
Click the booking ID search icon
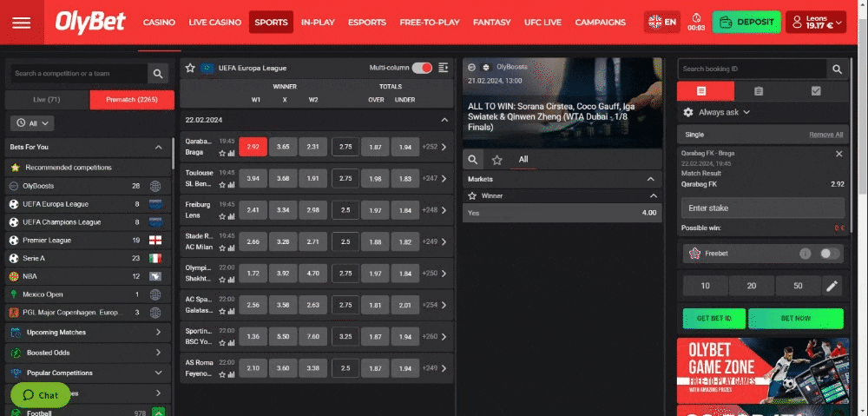click(837, 69)
